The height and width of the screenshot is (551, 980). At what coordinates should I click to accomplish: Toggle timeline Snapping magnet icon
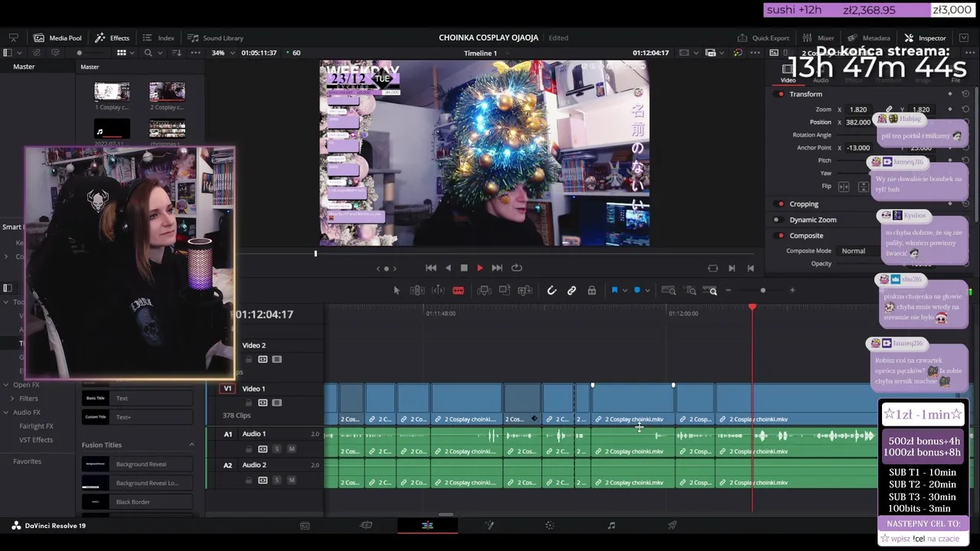click(x=551, y=291)
